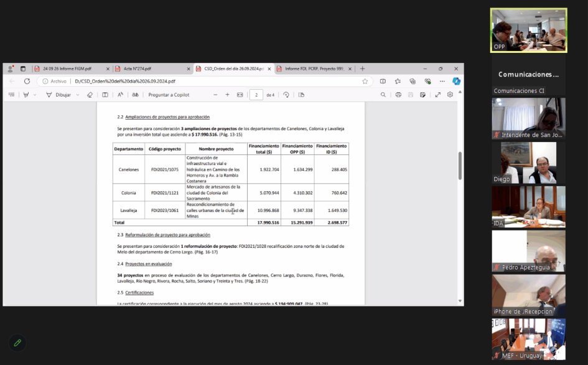Click the heading Proyectos en evaluación
The width and height of the screenshot is (588, 365).
click(x=149, y=264)
